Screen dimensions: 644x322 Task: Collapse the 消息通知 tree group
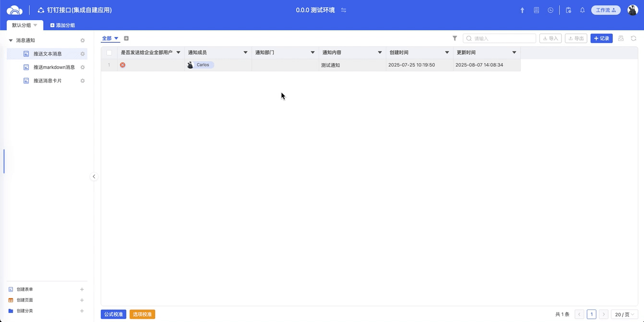coord(11,40)
